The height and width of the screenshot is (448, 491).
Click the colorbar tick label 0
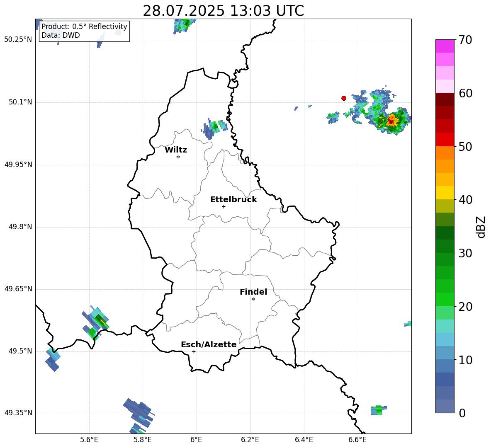coord(462,413)
